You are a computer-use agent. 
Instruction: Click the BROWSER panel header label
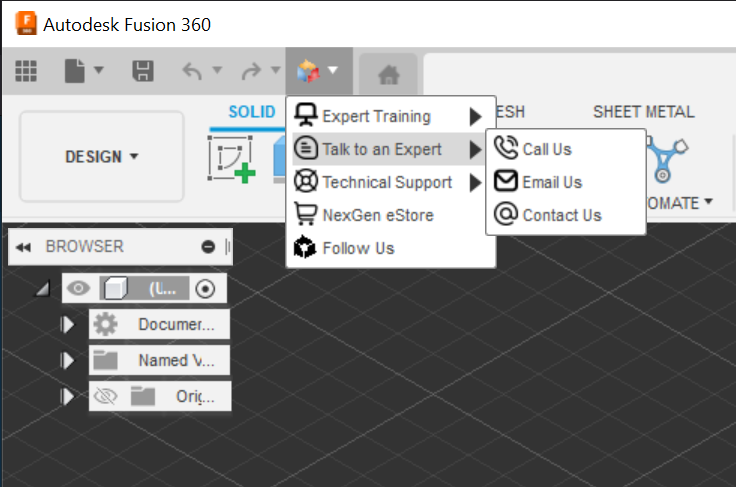point(84,246)
